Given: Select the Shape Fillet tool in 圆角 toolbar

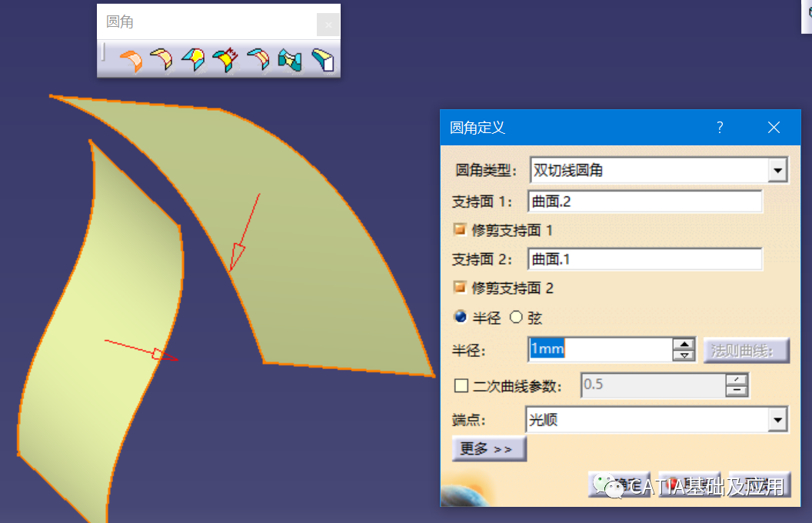Looking at the screenshot, I should (x=131, y=60).
